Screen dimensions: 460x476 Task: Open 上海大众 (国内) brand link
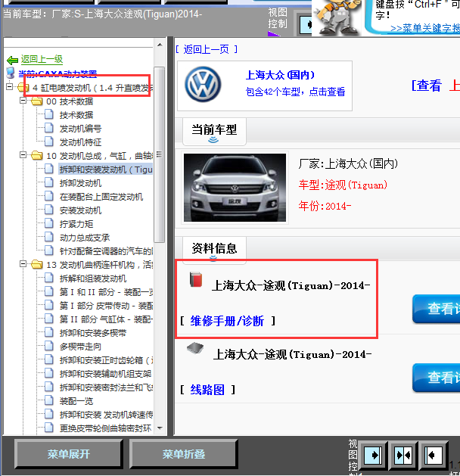coord(280,75)
